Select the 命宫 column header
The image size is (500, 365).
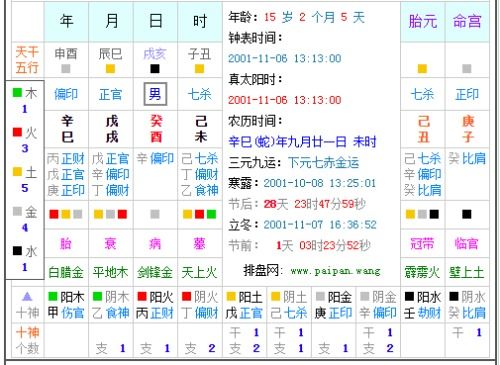(x=467, y=21)
